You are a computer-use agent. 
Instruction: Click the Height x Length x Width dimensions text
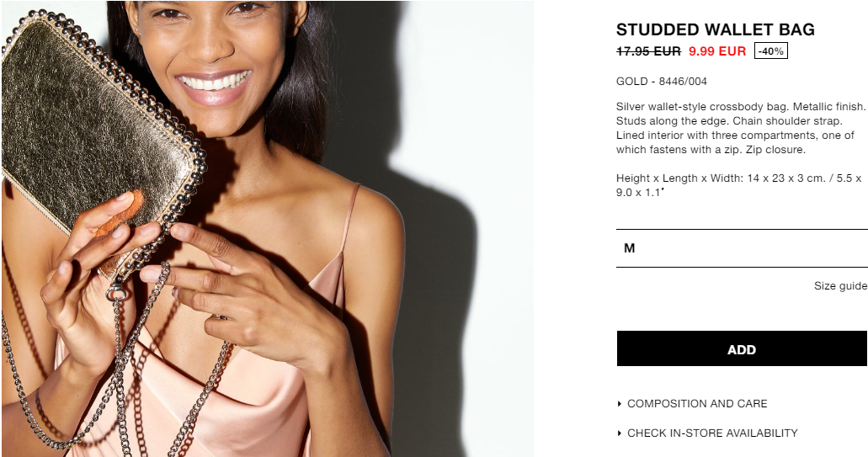(738, 185)
